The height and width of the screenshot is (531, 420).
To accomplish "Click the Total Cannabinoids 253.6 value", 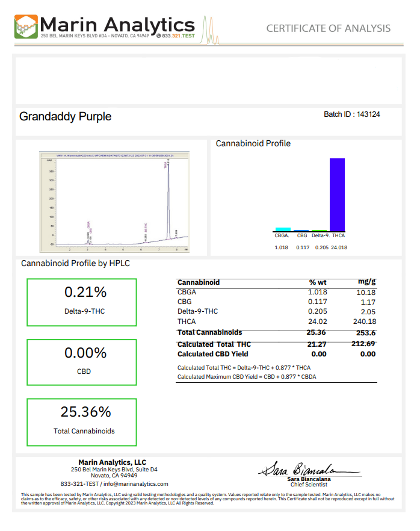I will click(366, 333).
